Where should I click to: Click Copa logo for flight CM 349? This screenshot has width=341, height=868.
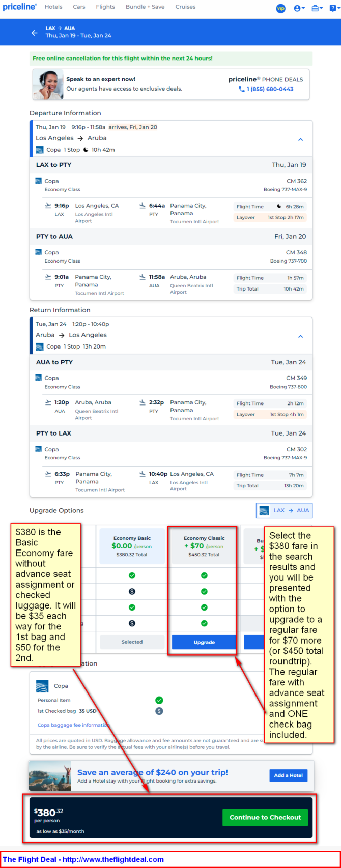tap(38, 378)
